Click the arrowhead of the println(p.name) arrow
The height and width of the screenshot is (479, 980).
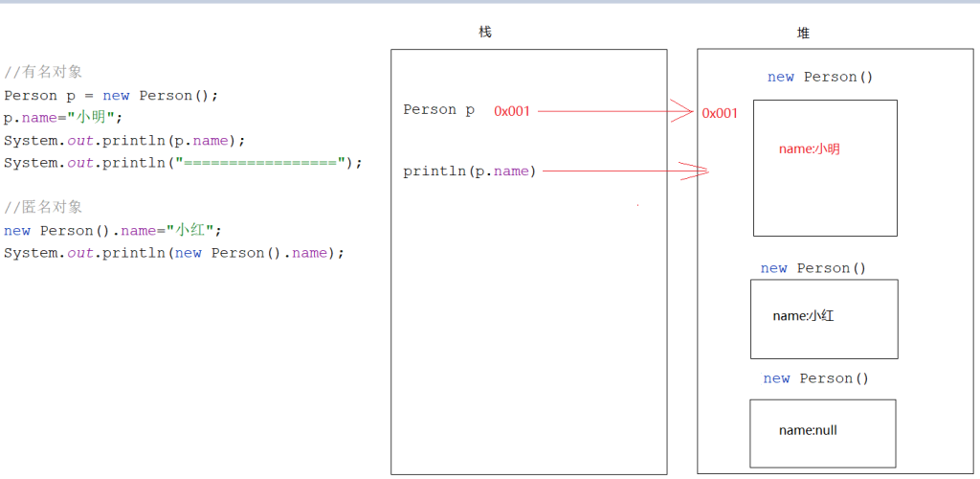(695, 171)
